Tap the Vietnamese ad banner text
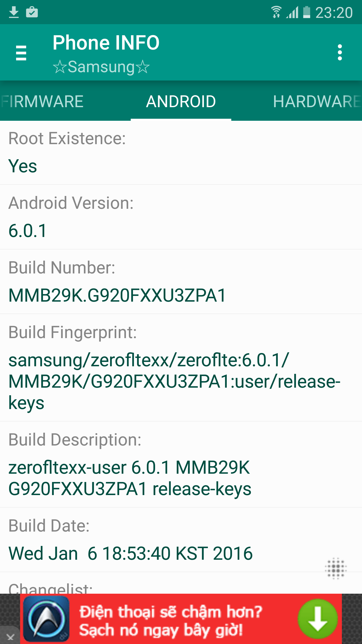Image resolution: width=362 pixels, height=644 pixels. click(171, 621)
